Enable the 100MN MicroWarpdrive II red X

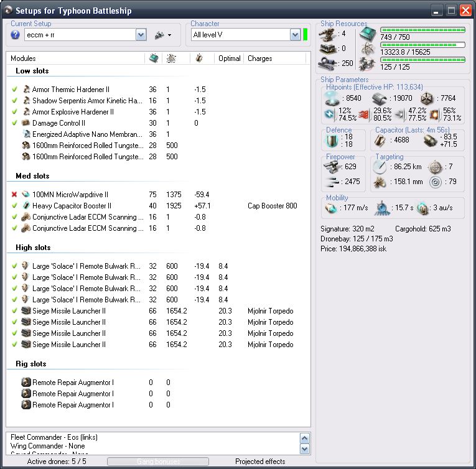click(14, 194)
